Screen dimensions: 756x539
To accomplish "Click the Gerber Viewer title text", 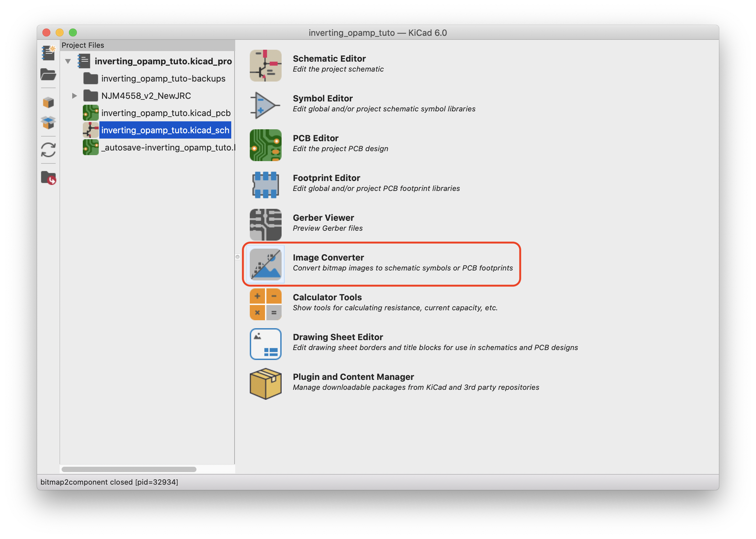I will [323, 218].
